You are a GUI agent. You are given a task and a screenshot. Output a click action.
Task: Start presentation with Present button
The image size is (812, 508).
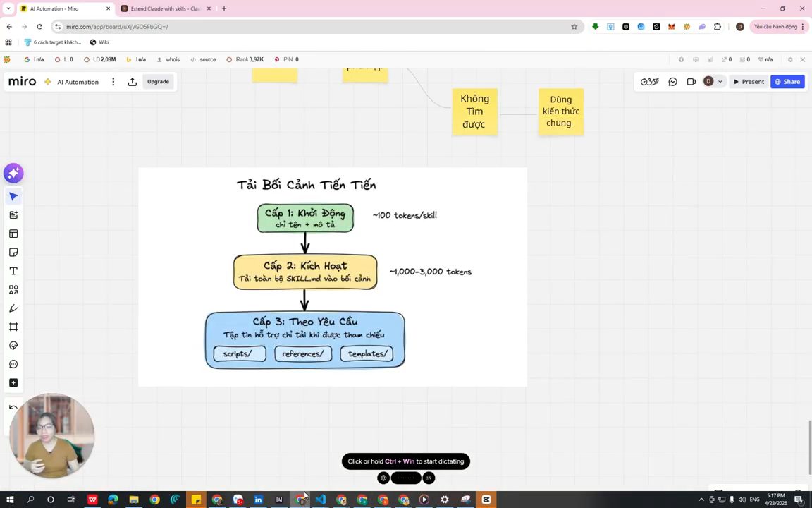tap(749, 82)
